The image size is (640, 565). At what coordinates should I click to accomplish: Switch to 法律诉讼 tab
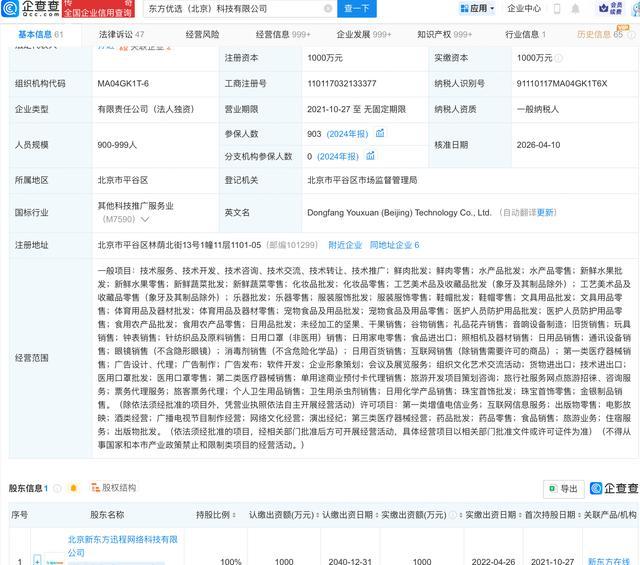coord(121,35)
